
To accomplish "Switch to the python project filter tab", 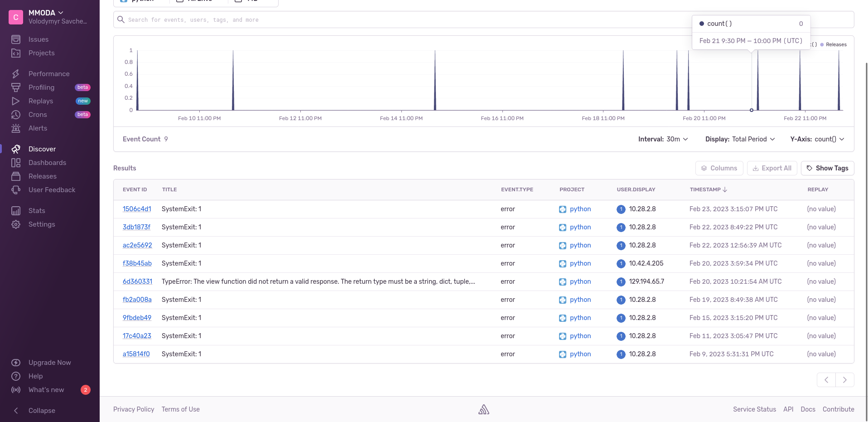I will [x=140, y=1].
